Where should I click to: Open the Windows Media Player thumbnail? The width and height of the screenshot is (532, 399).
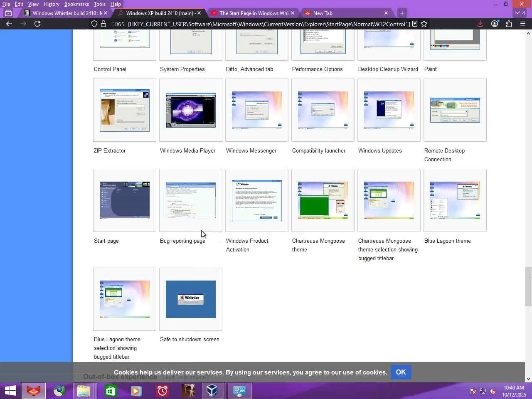[190, 110]
